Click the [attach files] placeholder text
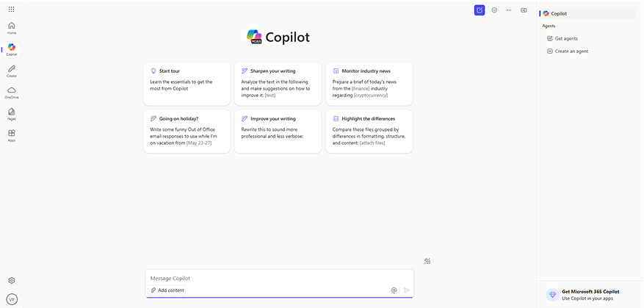 372,143
